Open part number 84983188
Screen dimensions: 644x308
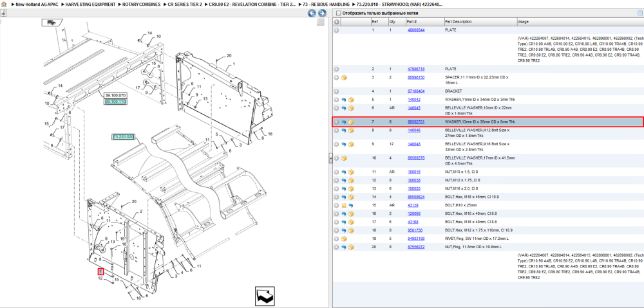pyautogui.click(x=415, y=239)
